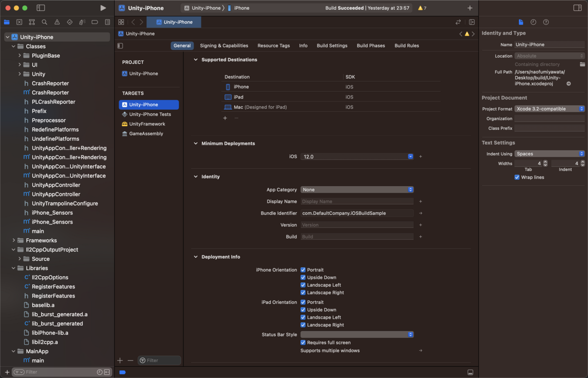
Task: Select the Breakpoint navigator capsule icon
Action: click(x=94, y=22)
